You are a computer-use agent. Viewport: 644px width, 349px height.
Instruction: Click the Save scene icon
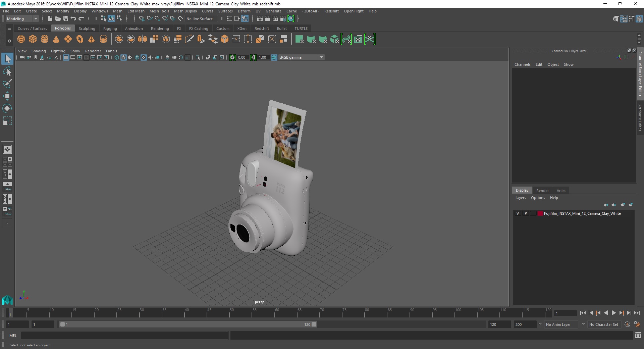click(66, 19)
